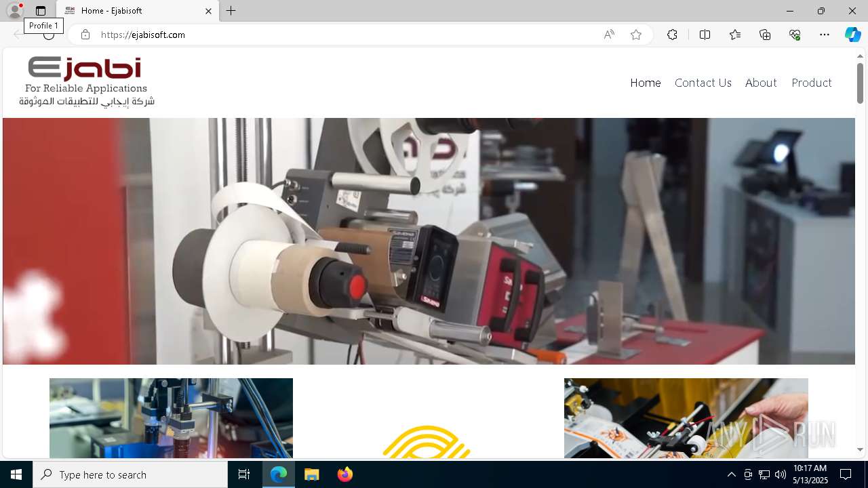The width and height of the screenshot is (868, 488).
Task: Open the About nav link
Action: [x=761, y=83]
